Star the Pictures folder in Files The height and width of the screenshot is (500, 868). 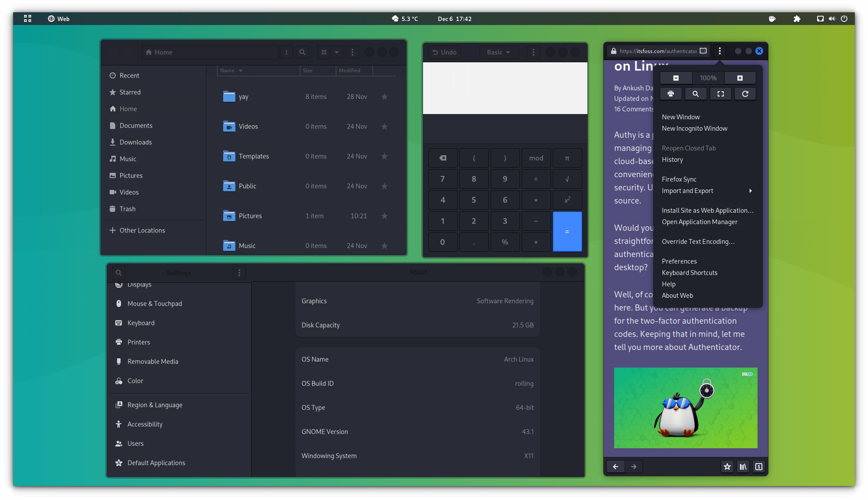(x=384, y=216)
